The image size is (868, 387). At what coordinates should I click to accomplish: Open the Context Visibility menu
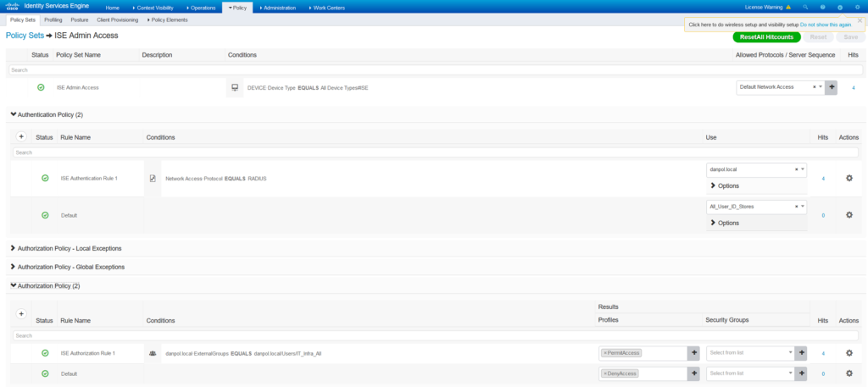click(x=153, y=8)
